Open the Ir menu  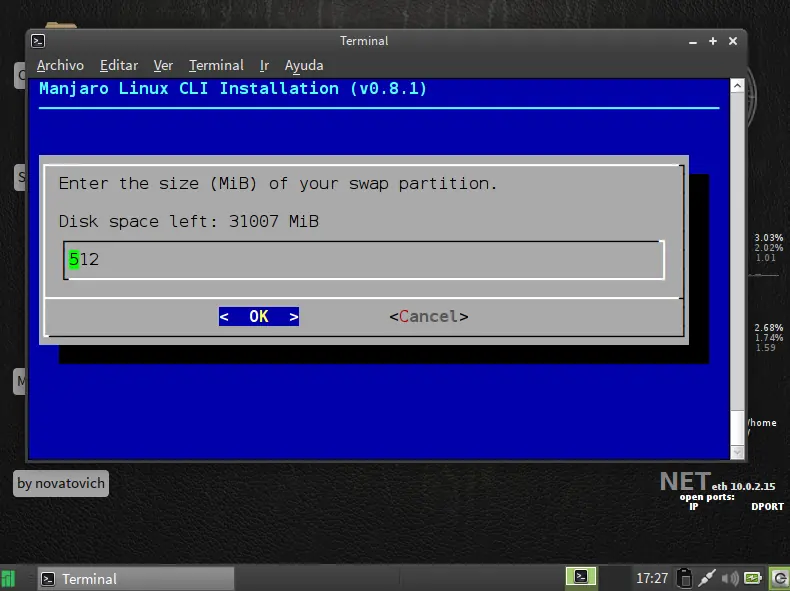point(264,65)
